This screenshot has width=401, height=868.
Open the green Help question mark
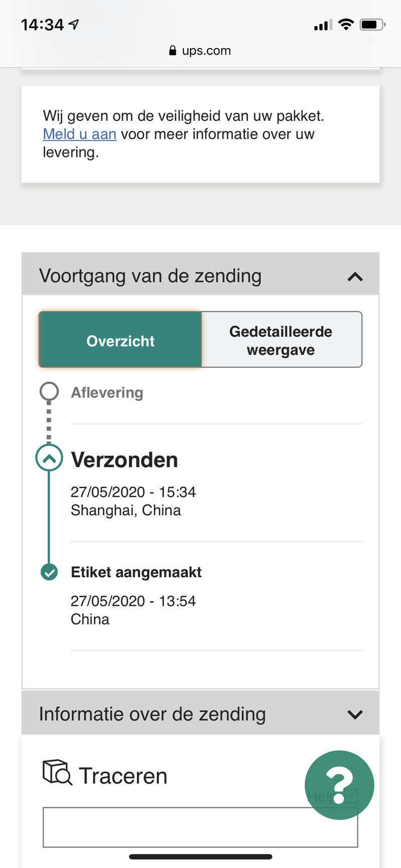click(339, 785)
